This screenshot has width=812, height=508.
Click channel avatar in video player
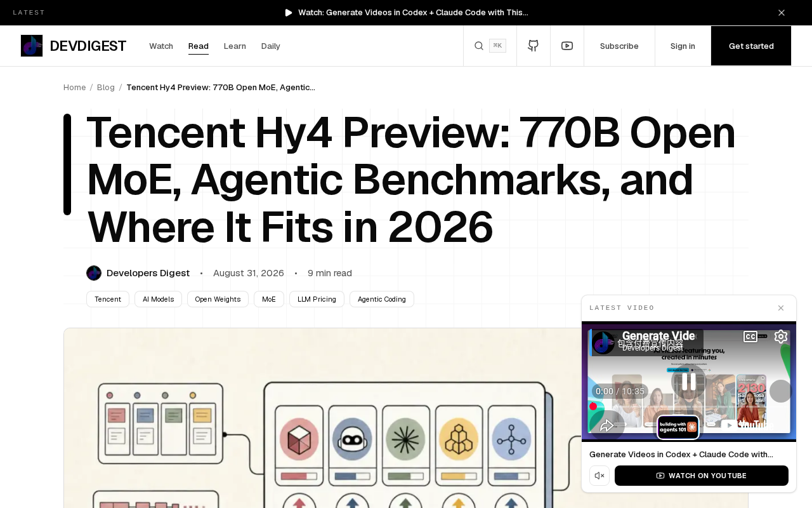[603, 343]
